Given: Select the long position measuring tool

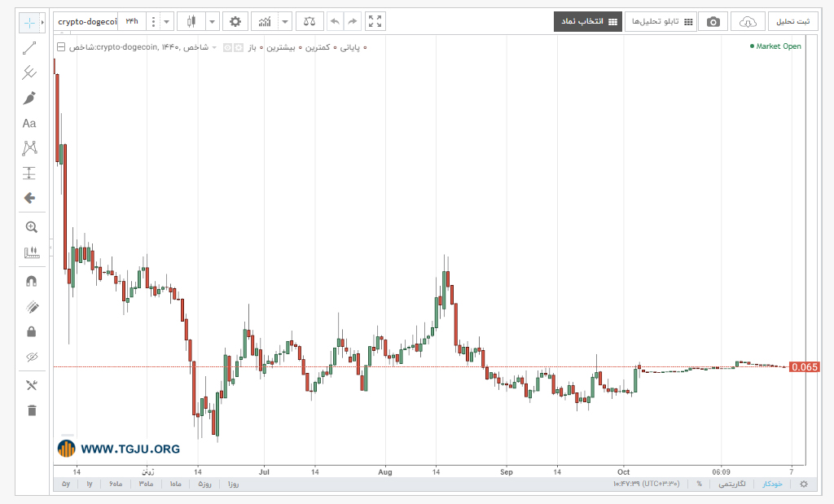Looking at the screenshot, I should point(29,173).
